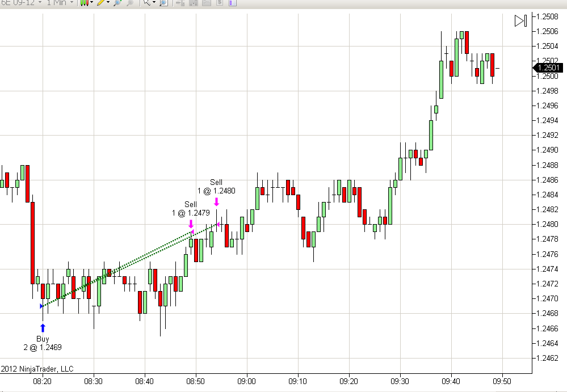Click the 'Buy 2 @ 1.2469' label

(43, 343)
